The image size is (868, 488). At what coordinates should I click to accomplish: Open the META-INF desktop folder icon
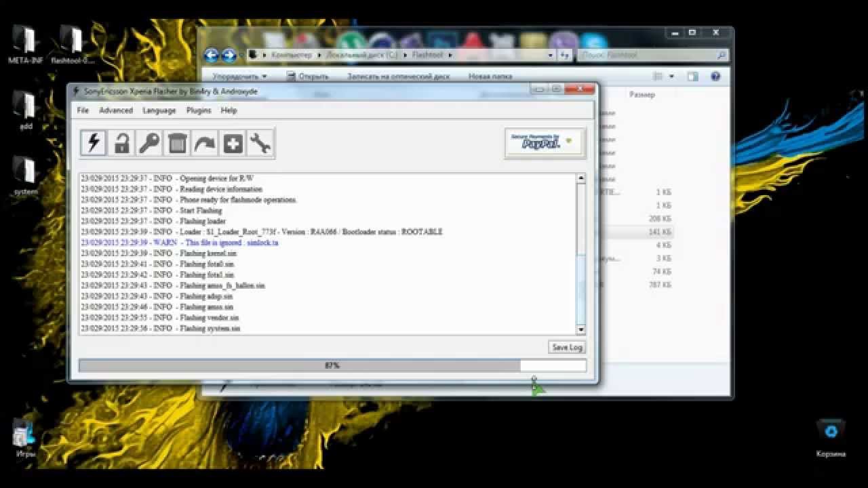pyautogui.click(x=26, y=45)
